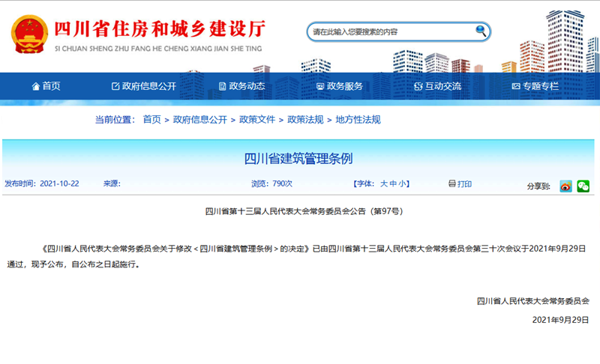
Task: Open 政府信息公开 navigation menu
Action: click(x=143, y=86)
